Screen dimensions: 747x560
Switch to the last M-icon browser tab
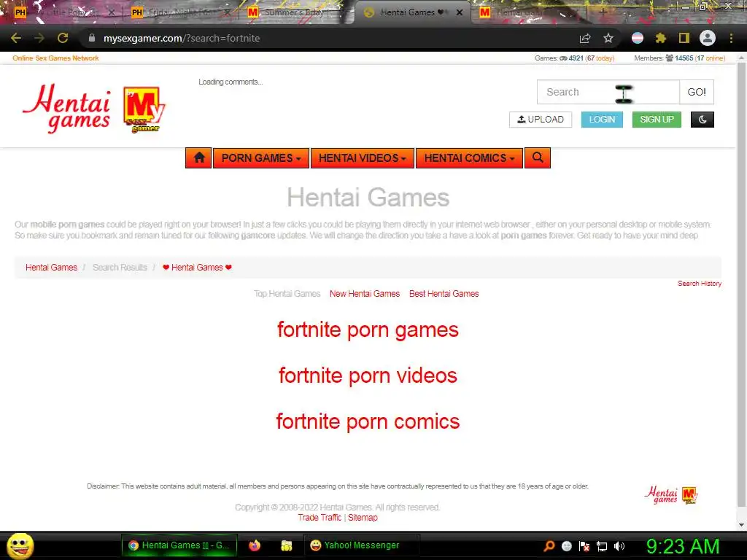click(529, 12)
